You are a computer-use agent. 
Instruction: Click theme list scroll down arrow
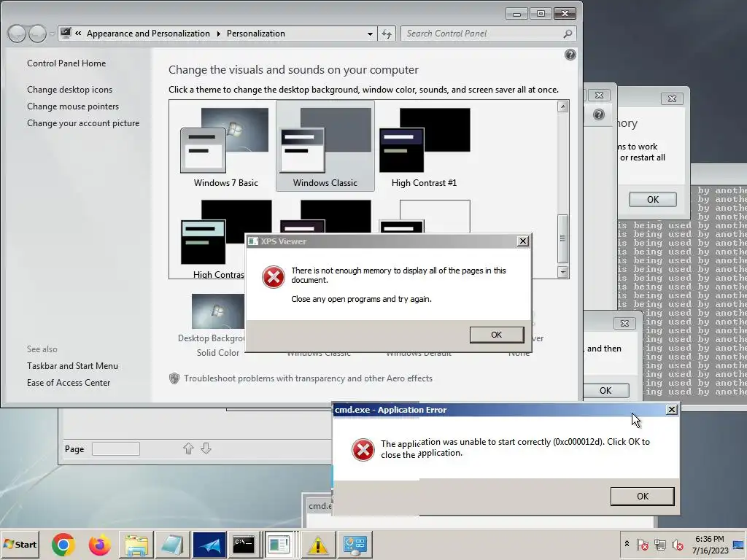tap(562, 272)
